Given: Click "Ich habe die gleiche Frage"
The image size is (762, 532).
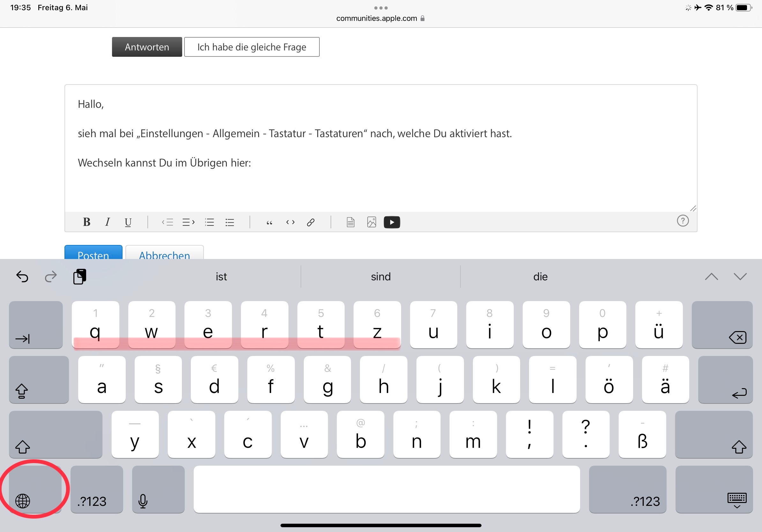Looking at the screenshot, I should pyautogui.click(x=251, y=47).
